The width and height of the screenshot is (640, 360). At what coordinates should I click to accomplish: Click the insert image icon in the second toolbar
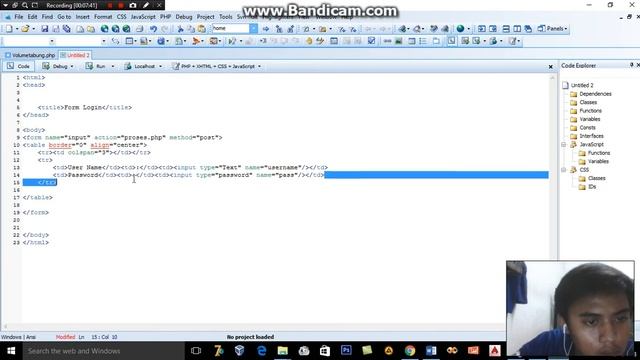[398, 41]
